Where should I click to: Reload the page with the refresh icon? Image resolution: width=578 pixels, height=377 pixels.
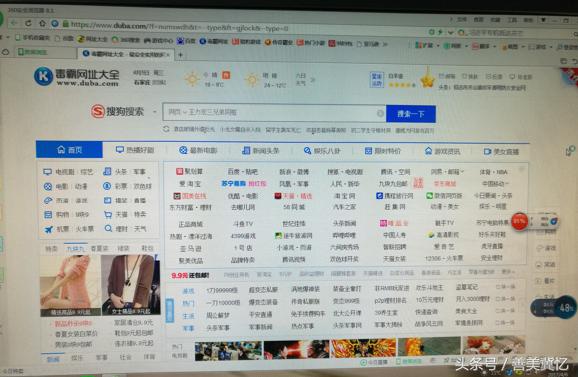[28, 23]
